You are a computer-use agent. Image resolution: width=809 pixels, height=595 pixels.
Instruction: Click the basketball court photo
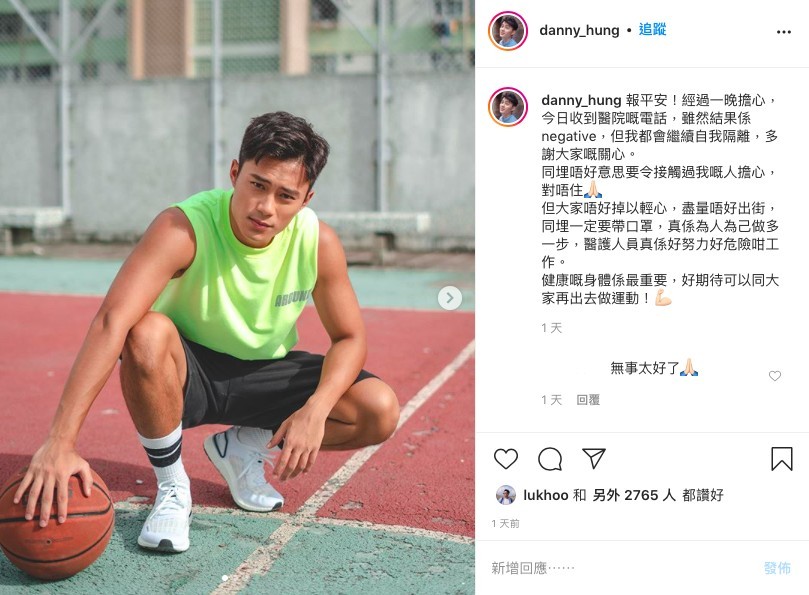click(237, 297)
